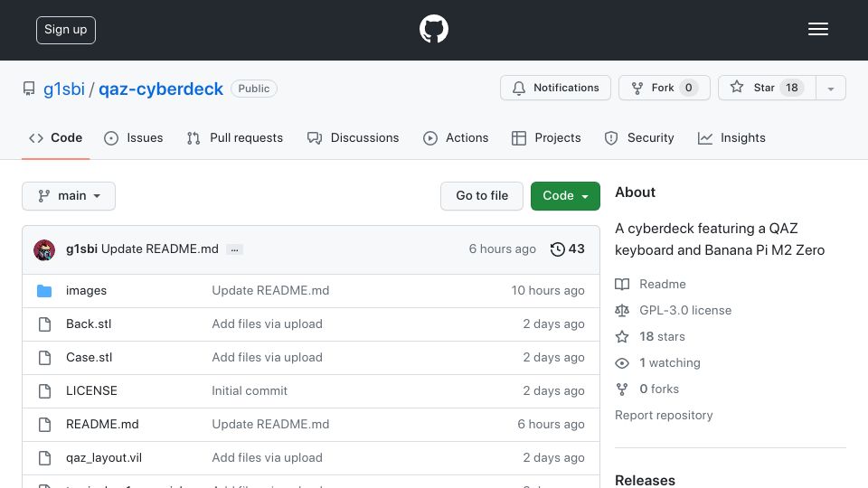Open the Issues tab
Viewport: 868px width, 488px height.
(x=134, y=137)
